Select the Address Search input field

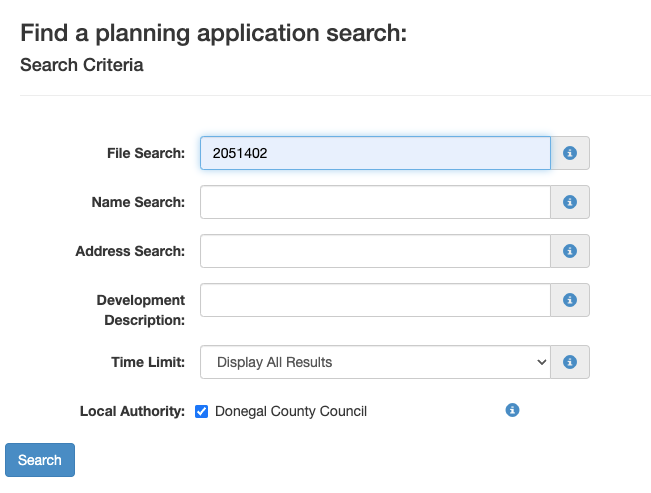point(375,251)
